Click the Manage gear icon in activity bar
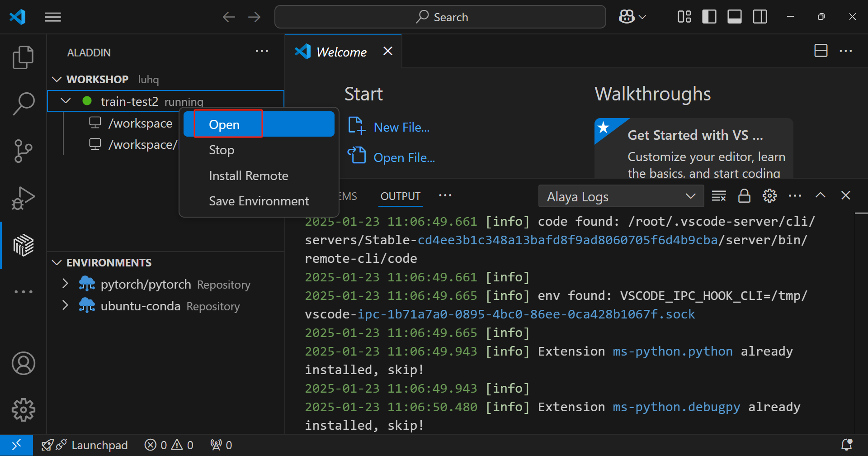868x456 pixels. [x=23, y=410]
